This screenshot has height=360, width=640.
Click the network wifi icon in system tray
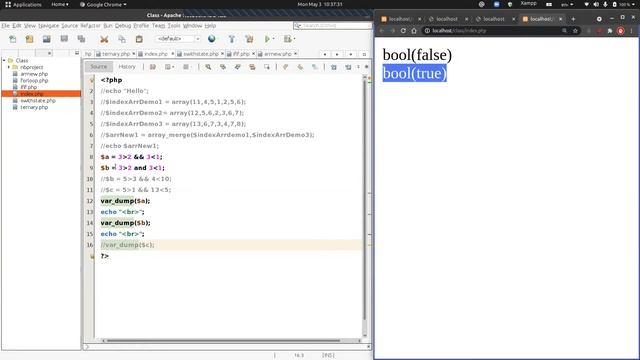point(587,4)
